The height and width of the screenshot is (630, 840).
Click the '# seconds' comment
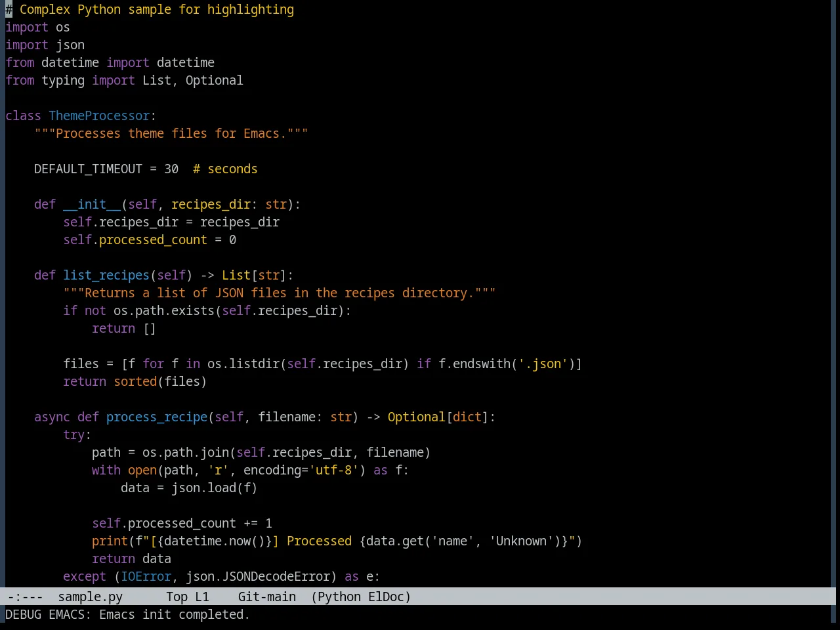pos(225,169)
